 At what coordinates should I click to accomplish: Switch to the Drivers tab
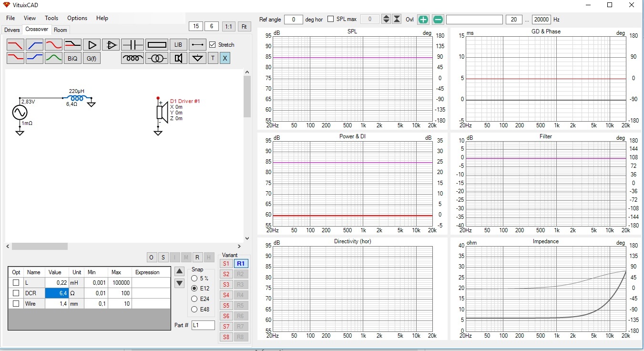point(12,30)
